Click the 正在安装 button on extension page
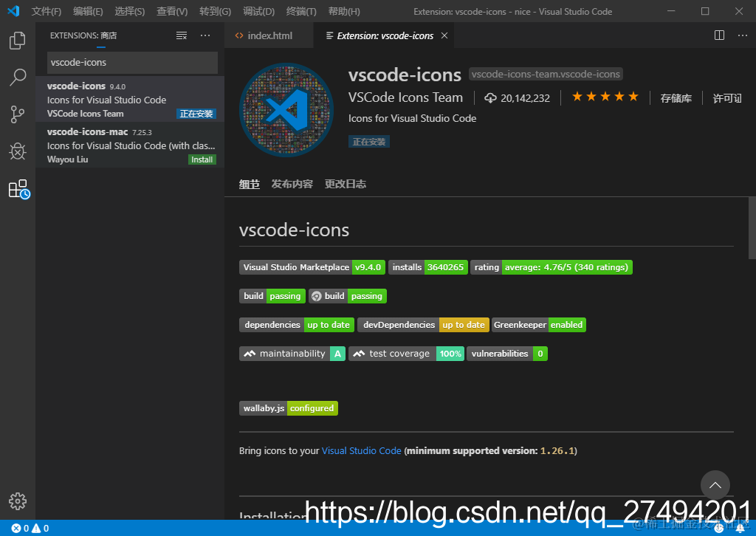The image size is (756, 536). pos(369,142)
